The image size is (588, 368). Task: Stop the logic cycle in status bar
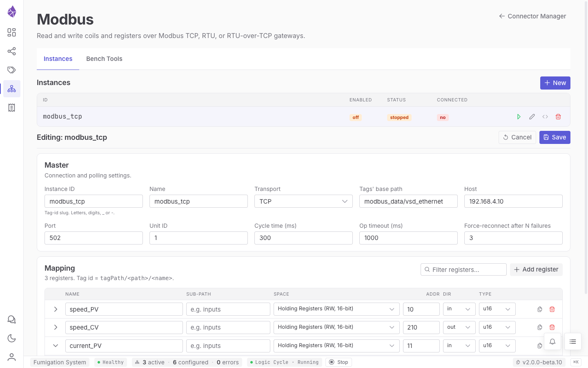tap(339, 362)
